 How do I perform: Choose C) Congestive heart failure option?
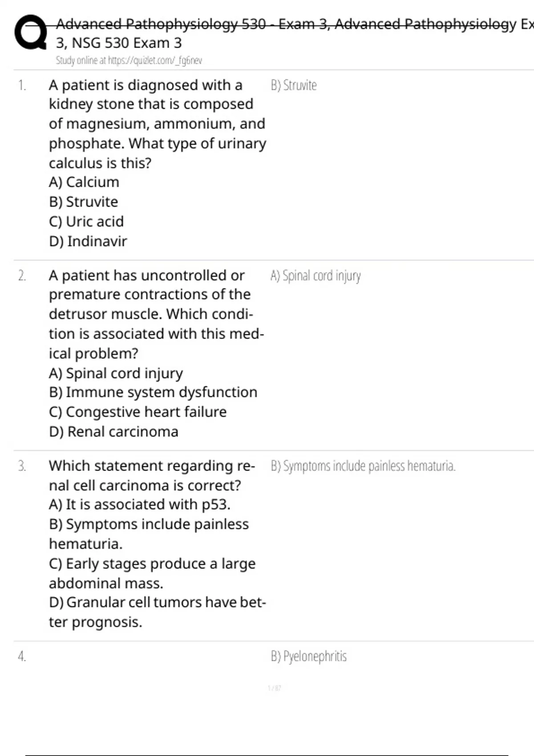coord(138,412)
